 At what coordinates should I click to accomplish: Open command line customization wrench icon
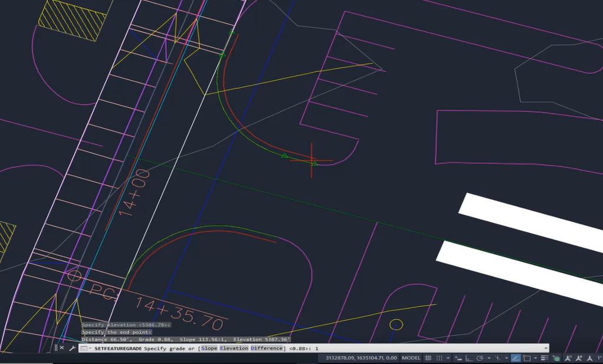point(73,348)
